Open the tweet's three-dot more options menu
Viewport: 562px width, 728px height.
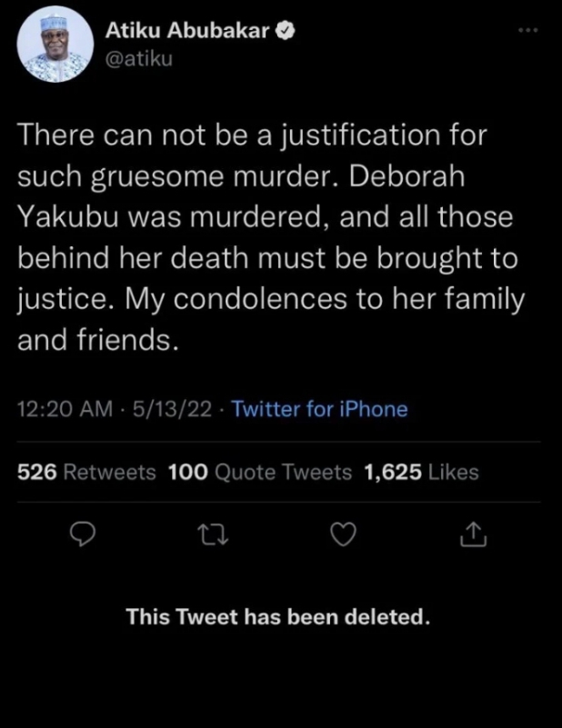(x=527, y=31)
